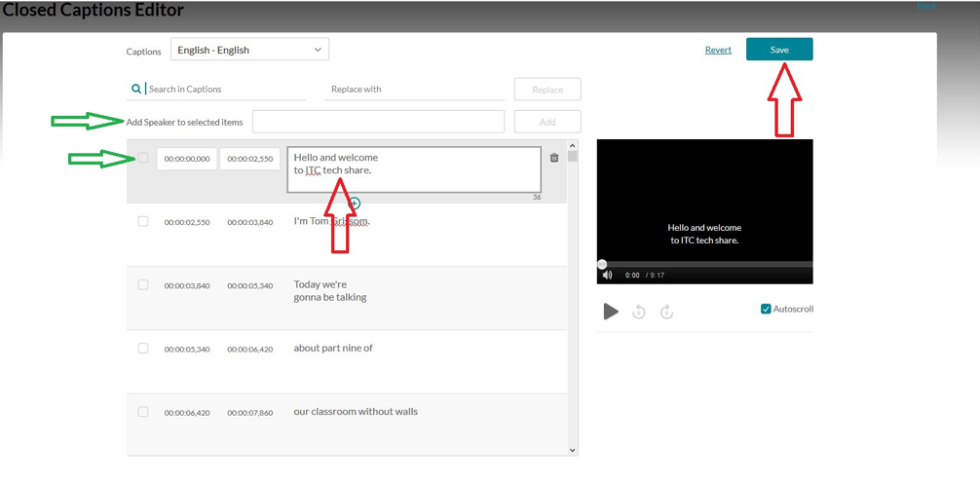The height and width of the screenshot is (482, 980).
Task: Focus the Add Speaker text field
Action: point(378,122)
